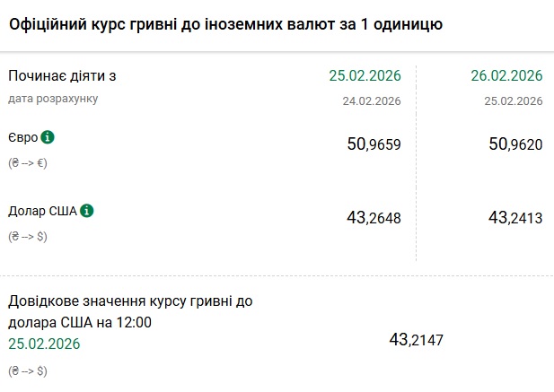Click the Долар США currency label
The image size is (554, 392).
pos(41,212)
